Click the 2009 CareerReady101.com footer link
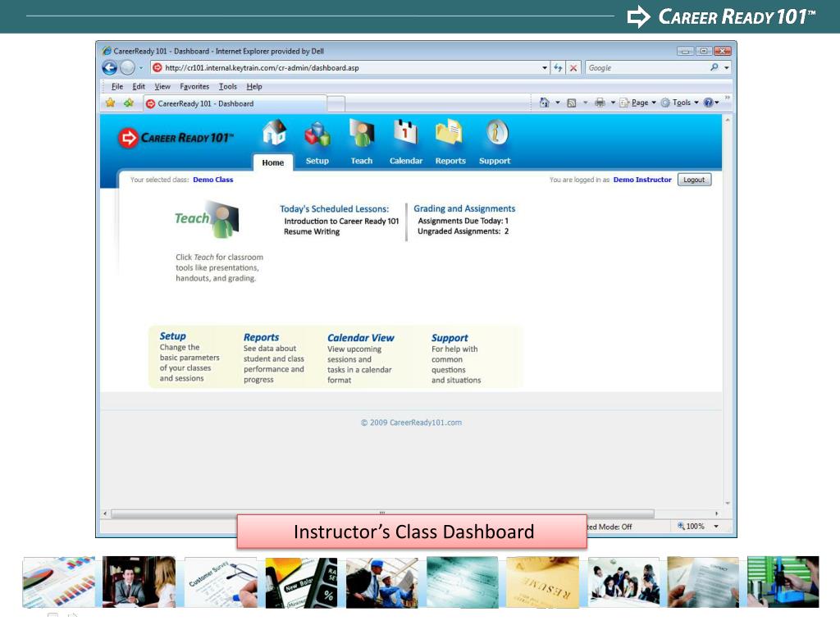The height and width of the screenshot is (630, 840). 411,422
